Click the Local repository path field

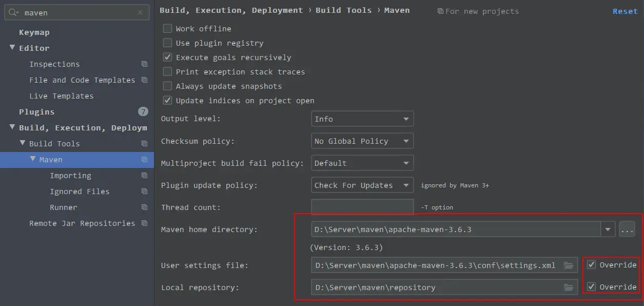point(444,287)
